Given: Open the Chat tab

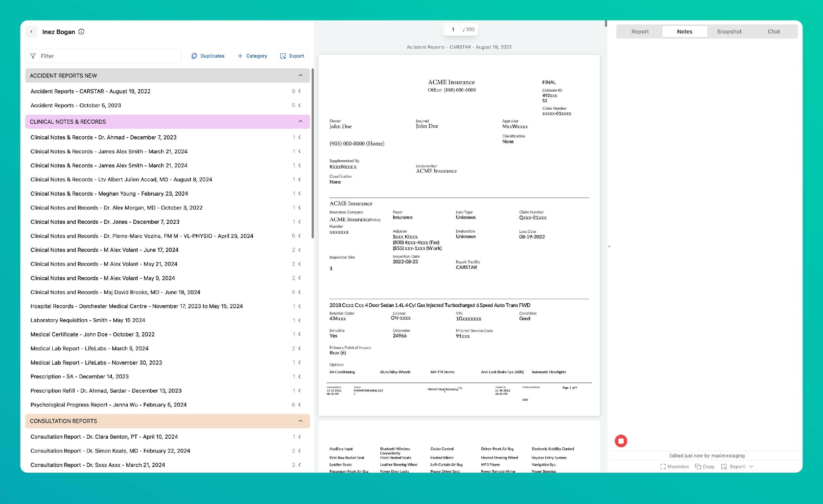Looking at the screenshot, I should pyautogui.click(x=773, y=31).
